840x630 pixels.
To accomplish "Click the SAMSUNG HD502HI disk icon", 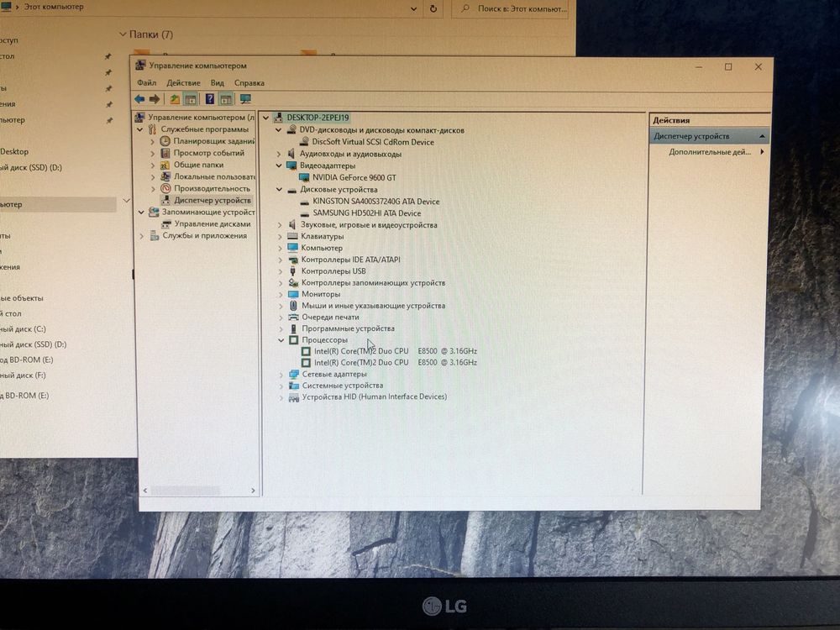I will (304, 213).
